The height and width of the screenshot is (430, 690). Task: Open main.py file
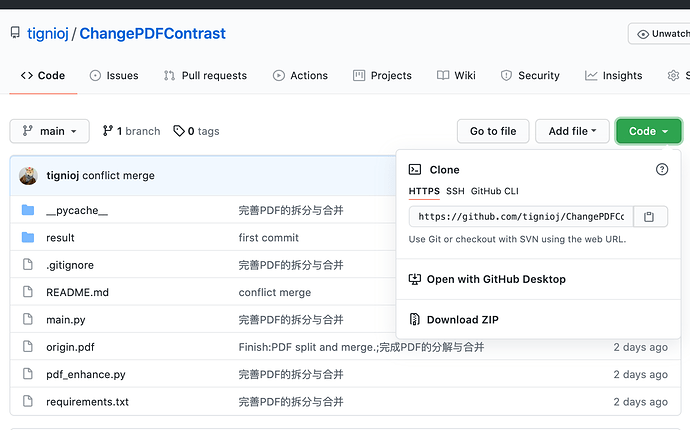[66, 320]
